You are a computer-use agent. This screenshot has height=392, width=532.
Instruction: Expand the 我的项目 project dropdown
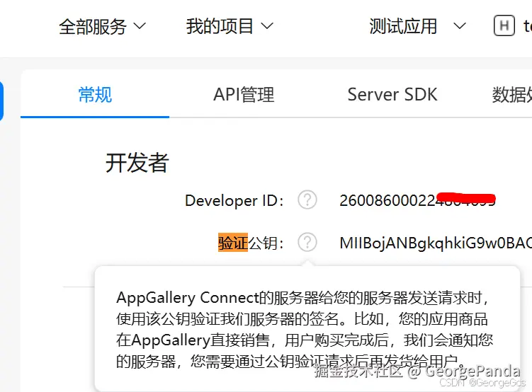coord(230,26)
